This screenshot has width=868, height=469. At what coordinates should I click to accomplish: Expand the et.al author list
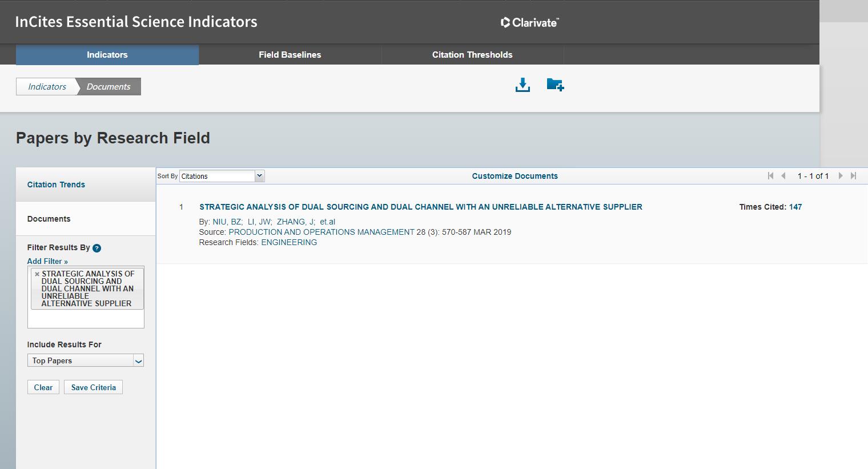point(327,222)
